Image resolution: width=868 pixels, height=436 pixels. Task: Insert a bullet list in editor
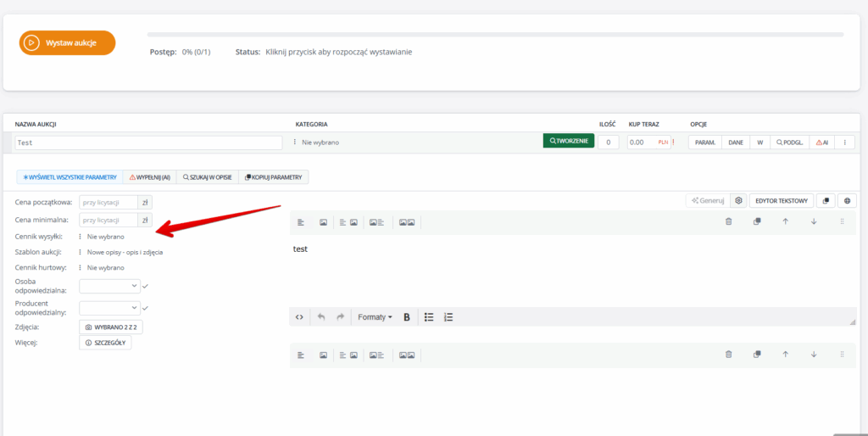pos(429,317)
